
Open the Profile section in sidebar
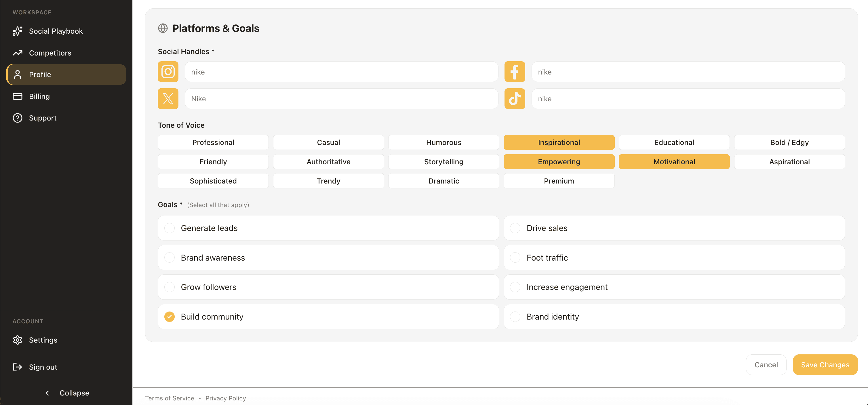pos(40,74)
